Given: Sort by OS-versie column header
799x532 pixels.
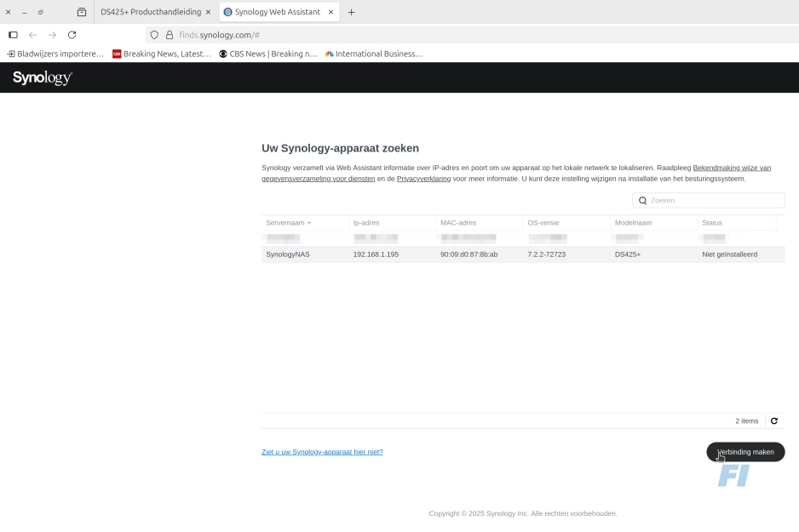Looking at the screenshot, I should pyautogui.click(x=566, y=223).
